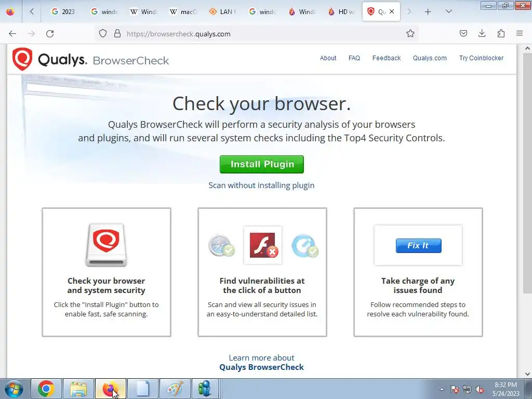The image size is (532, 399).
Task: Click the page scrollbar up arrow
Action: (x=527, y=48)
